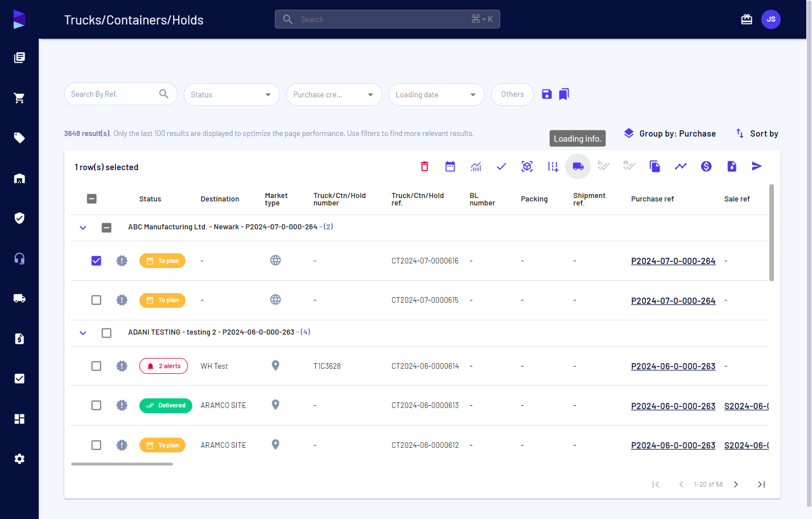The width and height of the screenshot is (812, 519).
Task: Open settings gear in sidebar
Action: click(19, 459)
